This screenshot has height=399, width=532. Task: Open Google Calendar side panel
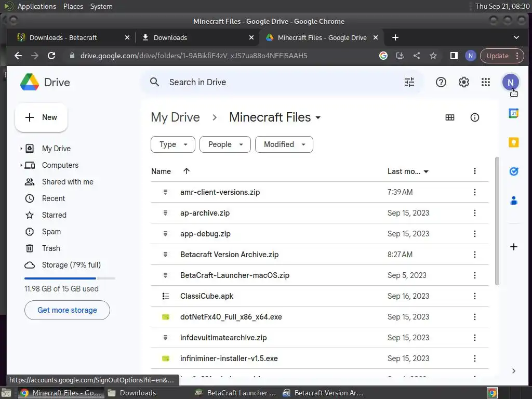point(513,113)
